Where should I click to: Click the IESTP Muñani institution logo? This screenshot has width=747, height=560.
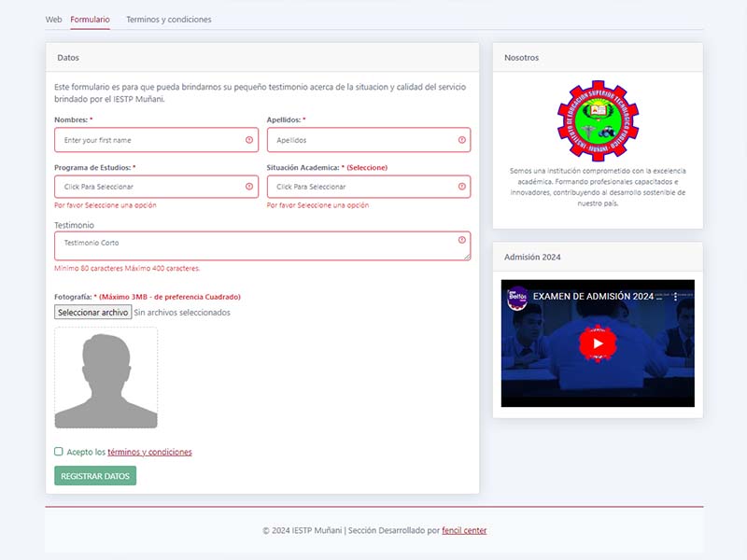(598, 119)
